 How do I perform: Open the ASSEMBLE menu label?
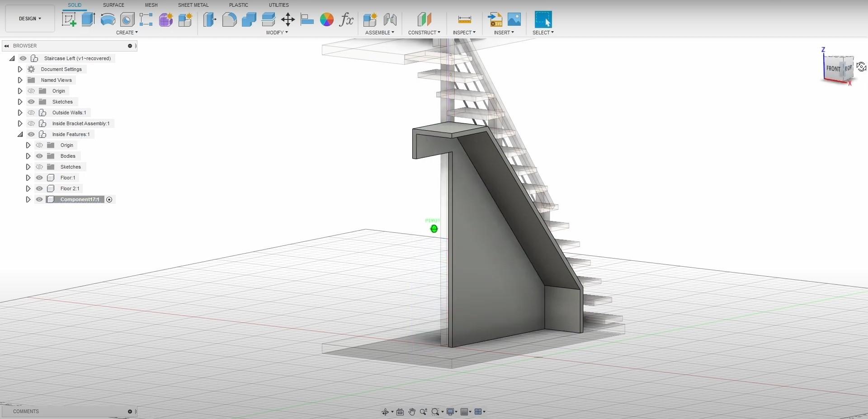(380, 33)
